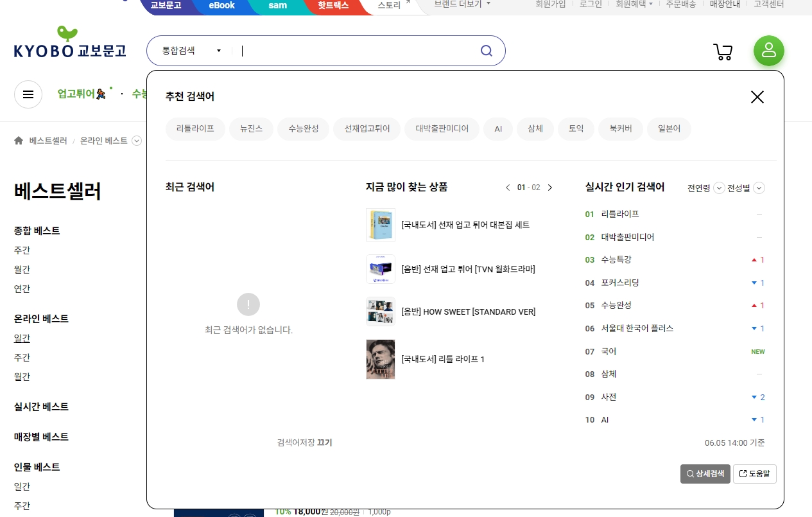The width and height of the screenshot is (812, 517).
Task: Open the hamburger menu
Action: pos(28,94)
